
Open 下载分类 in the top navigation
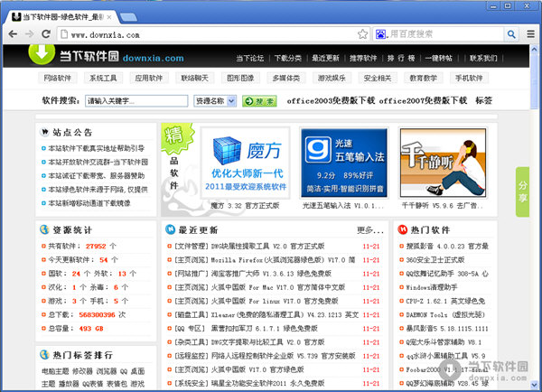(287, 58)
